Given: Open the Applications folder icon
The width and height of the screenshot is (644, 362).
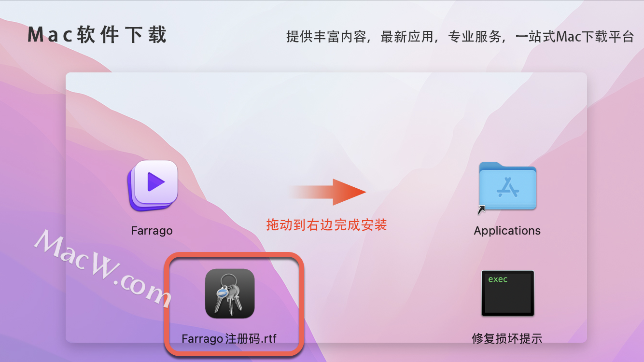Looking at the screenshot, I should click(x=507, y=186).
